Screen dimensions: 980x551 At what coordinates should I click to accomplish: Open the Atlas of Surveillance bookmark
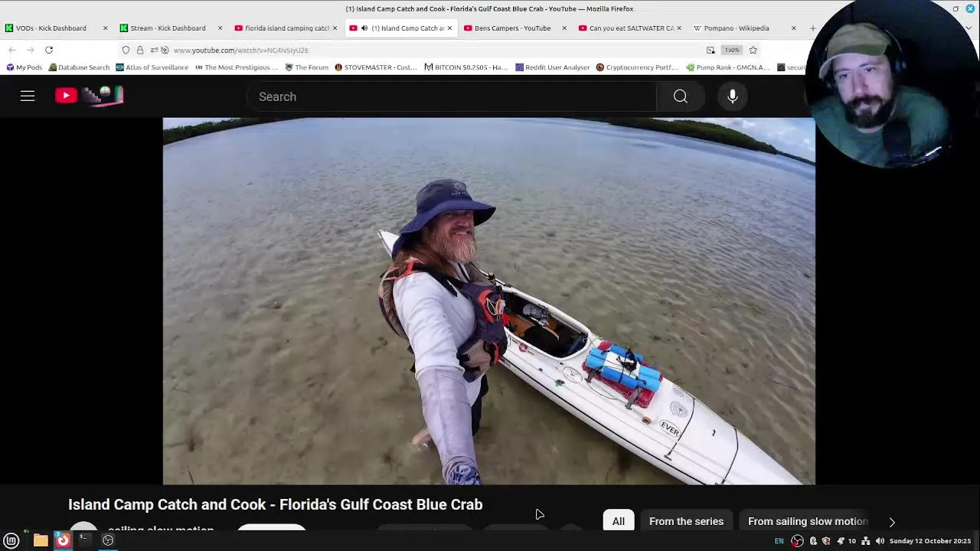(x=152, y=67)
